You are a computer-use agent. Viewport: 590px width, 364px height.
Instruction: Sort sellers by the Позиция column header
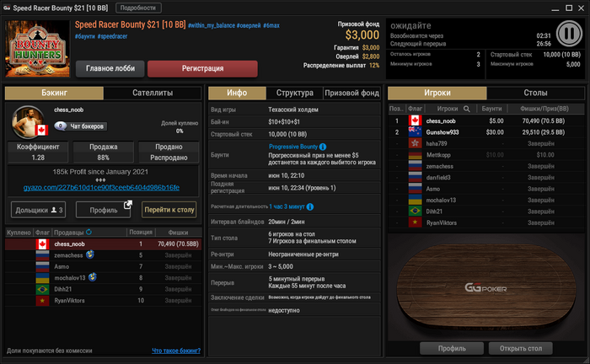[x=141, y=233]
